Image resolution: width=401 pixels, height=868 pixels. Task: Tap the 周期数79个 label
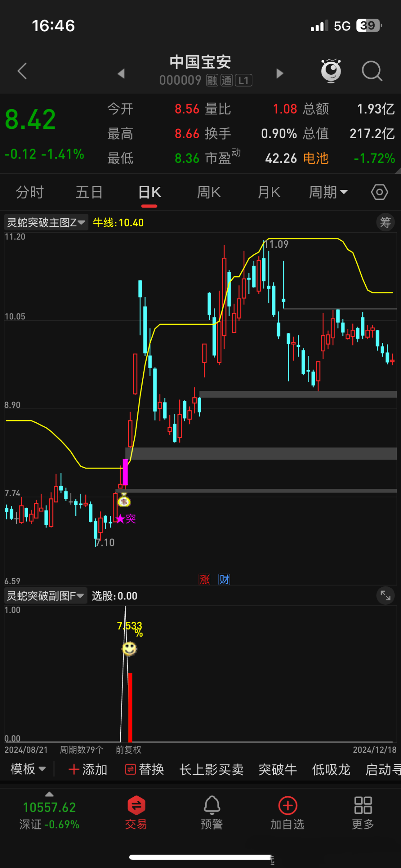pyautogui.click(x=82, y=750)
